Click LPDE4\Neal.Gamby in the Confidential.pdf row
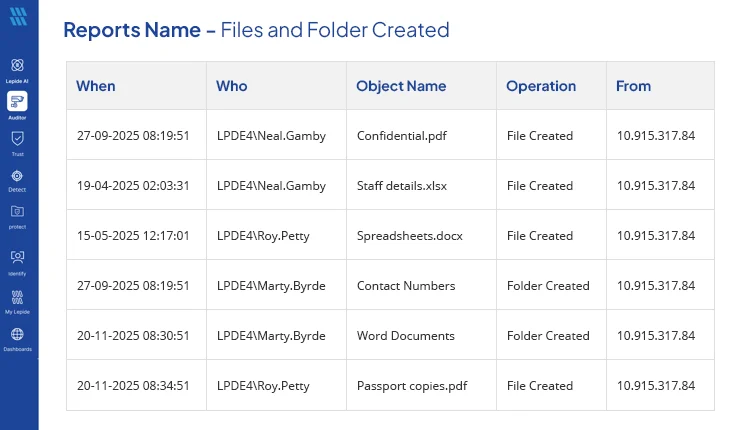The width and height of the screenshot is (731, 430). point(271,136)
